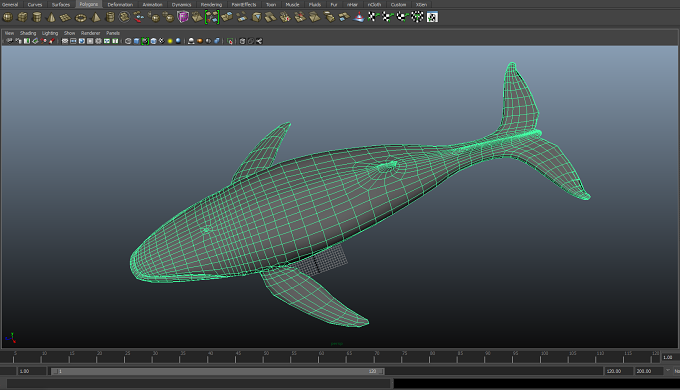Open the Lighting panel menu
Image resolution: width=680 pixels, height=390 pixels.
(x=50, y=33)
